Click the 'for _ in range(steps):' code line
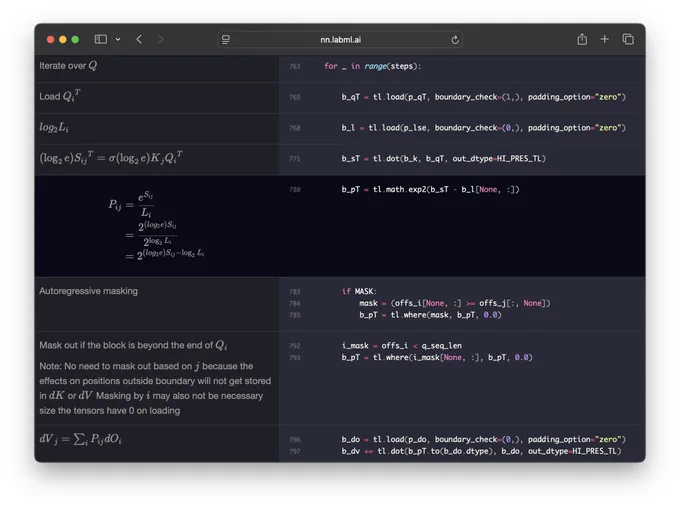 pos(373,66)
